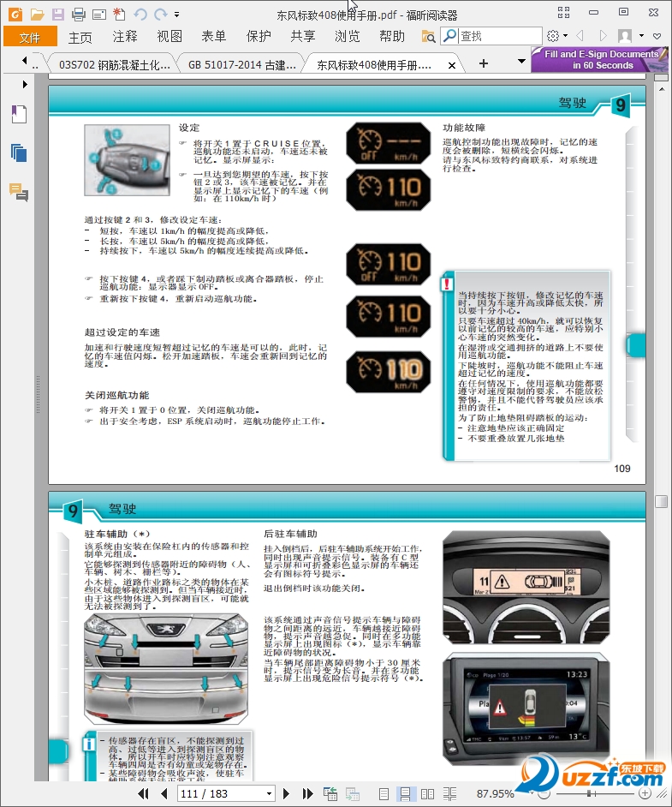Click the advanced search folder icon
Image resolution: width=672 pixels, height=807 pixels.
click(428, 36)
